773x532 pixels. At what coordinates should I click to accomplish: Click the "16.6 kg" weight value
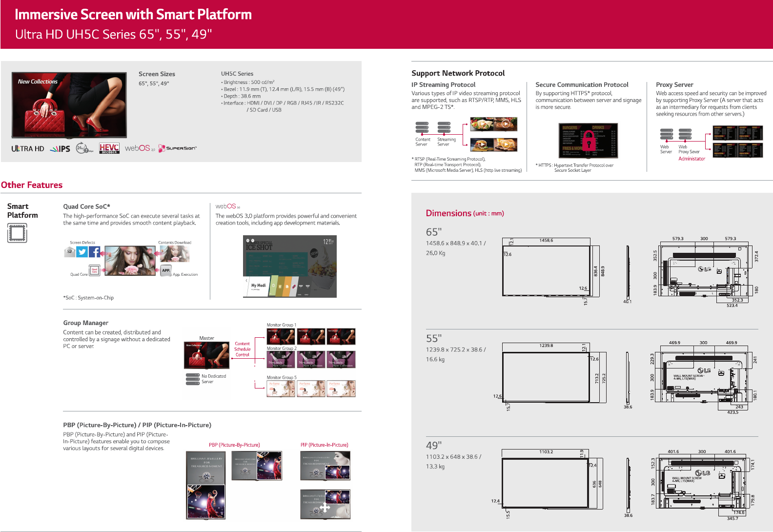[435, 360]
